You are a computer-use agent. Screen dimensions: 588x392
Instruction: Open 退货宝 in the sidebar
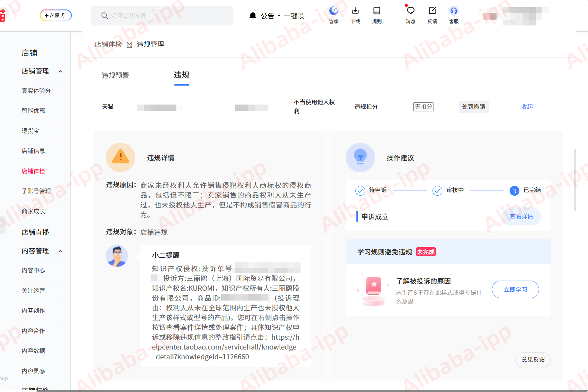[30, 131]
